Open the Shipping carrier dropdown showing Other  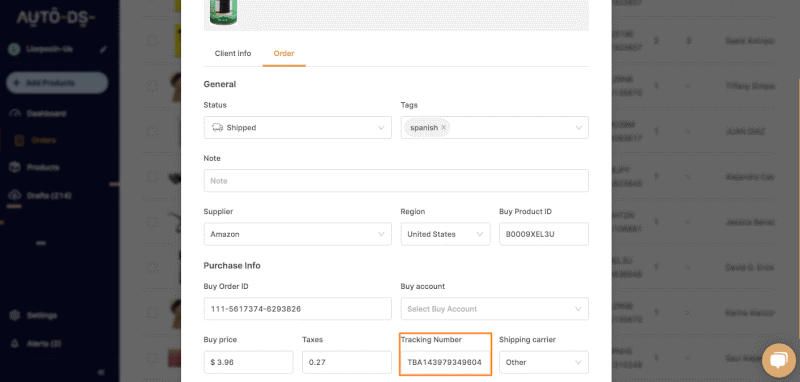pyautogui.click(x=543, y=362)
